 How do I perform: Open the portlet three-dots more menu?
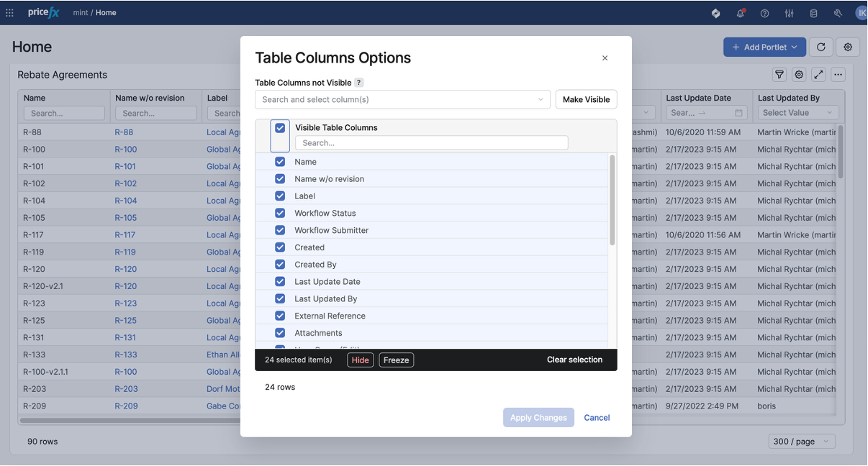tap(838, 75)
